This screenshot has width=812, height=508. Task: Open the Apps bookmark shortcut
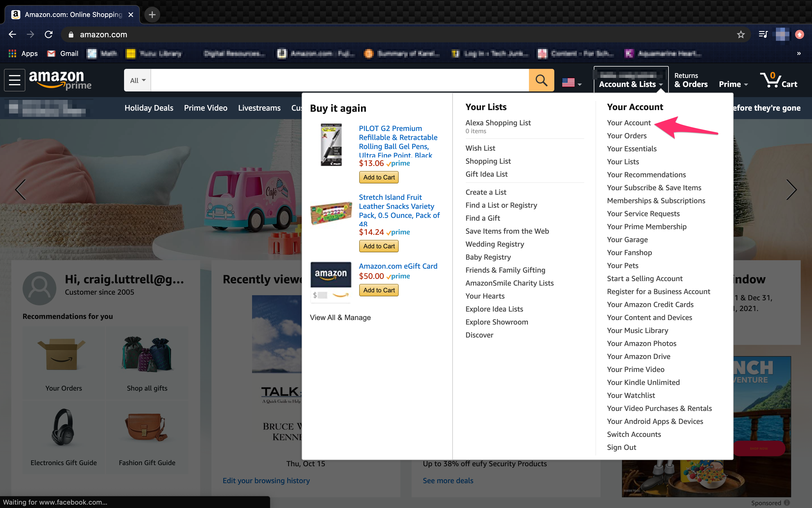tap(23, 53)
